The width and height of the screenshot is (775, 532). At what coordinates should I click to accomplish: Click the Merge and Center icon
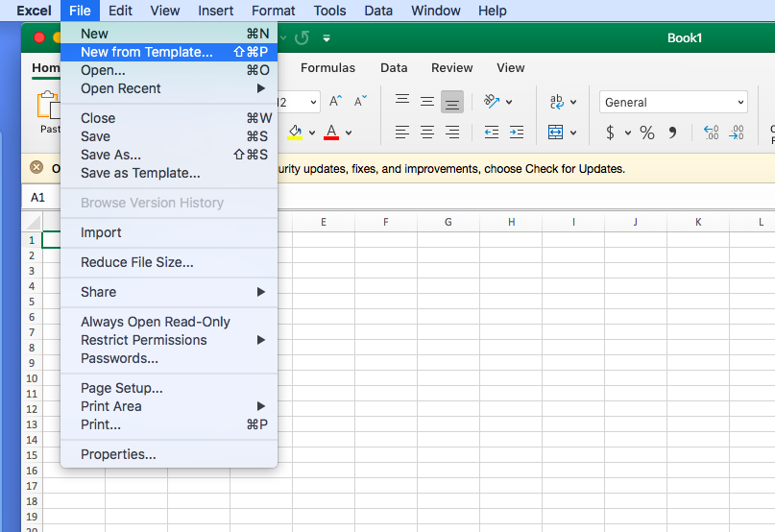[x=555, y=132]
